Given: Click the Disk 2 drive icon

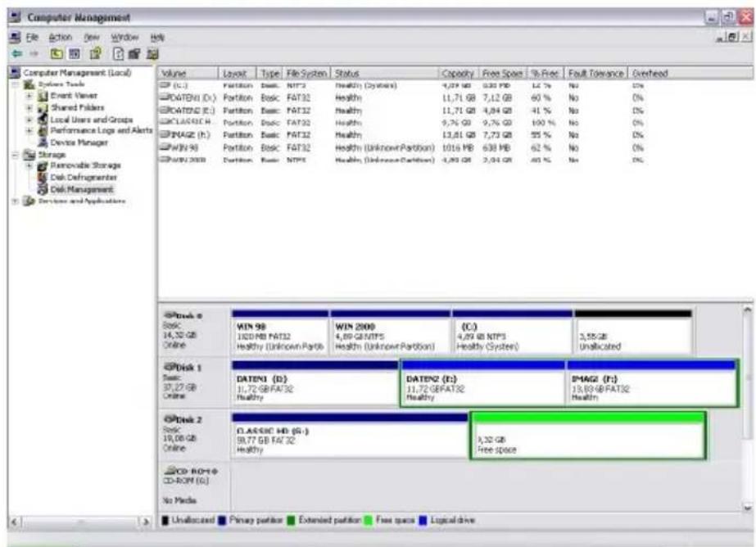Looking at the screenshot, I should point(170,418).
